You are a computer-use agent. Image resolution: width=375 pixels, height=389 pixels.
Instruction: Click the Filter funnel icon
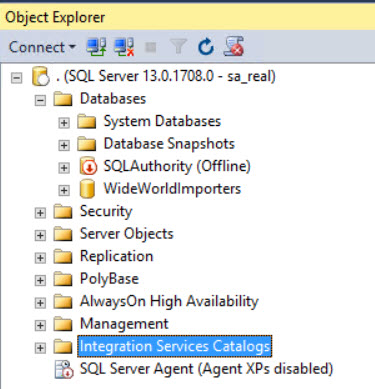click(x=178, y=47)
